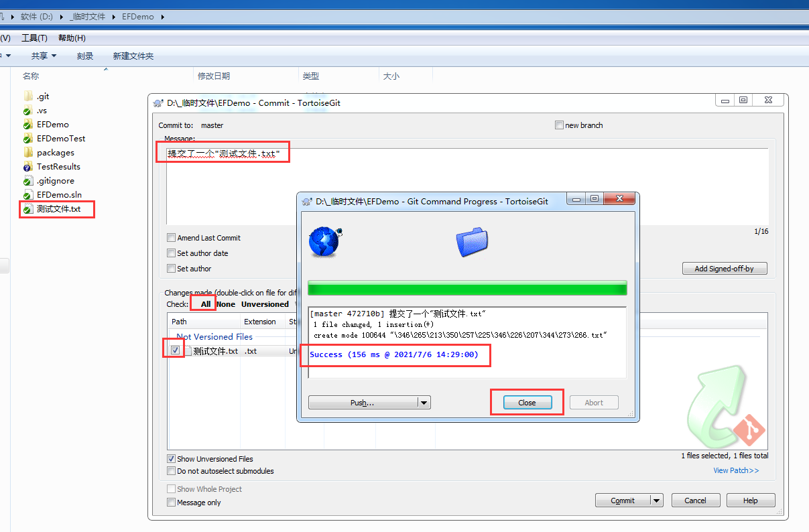Click the "1 file changed, 1 insertion(+)" line
Image resolution: width=809 pixels, height=532 pixels.
tap(373, 324)
